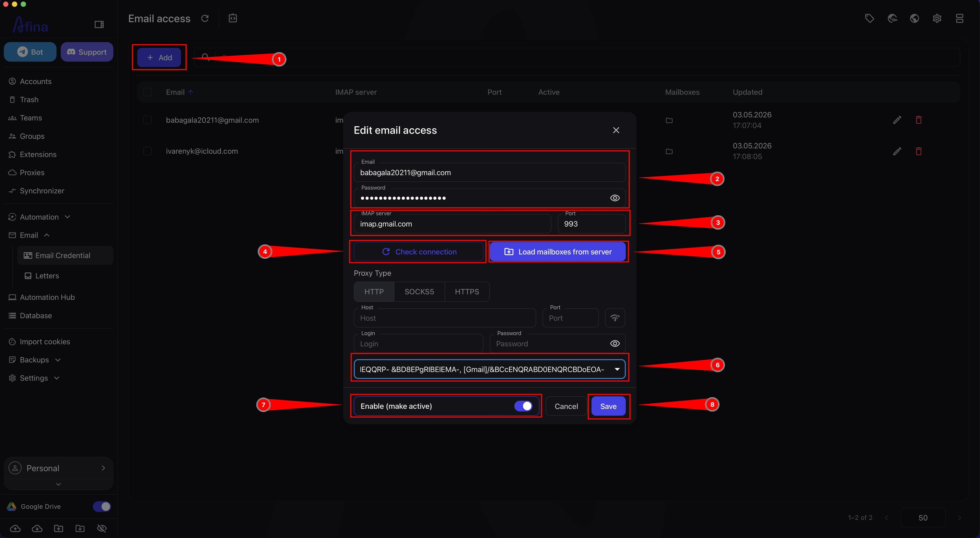980x538 pixels.
Task: Open the Personal workspace chevron
Action: pos(103,468)
